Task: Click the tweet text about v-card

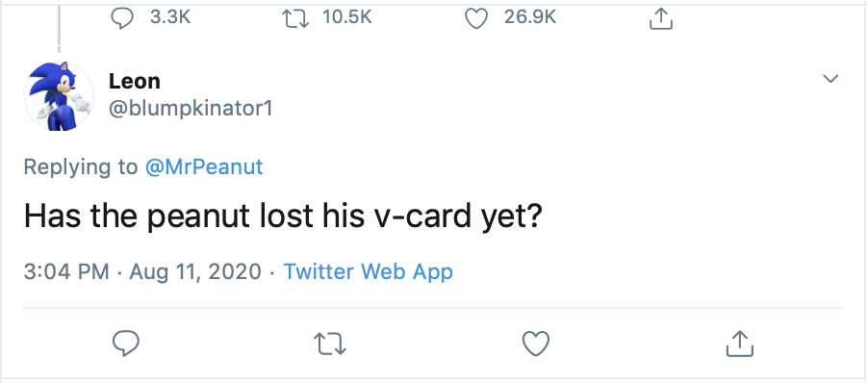Action: (x=283, y=217)
